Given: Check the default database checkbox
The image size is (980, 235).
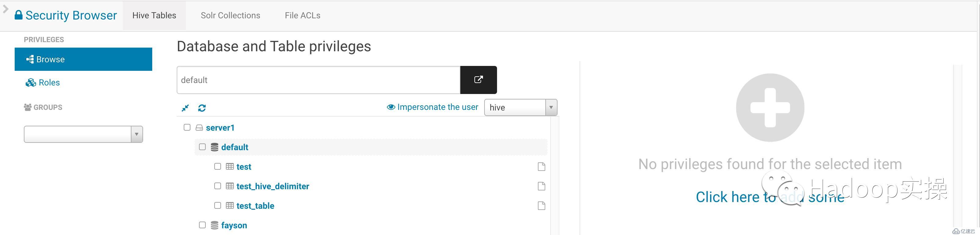Looking at the screenshot, I should click(202, 147).
